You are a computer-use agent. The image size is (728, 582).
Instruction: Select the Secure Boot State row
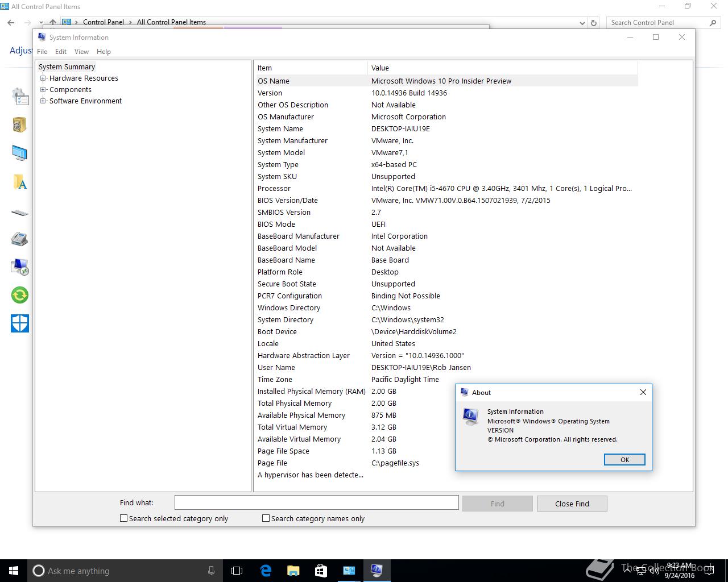coord(446,284)
